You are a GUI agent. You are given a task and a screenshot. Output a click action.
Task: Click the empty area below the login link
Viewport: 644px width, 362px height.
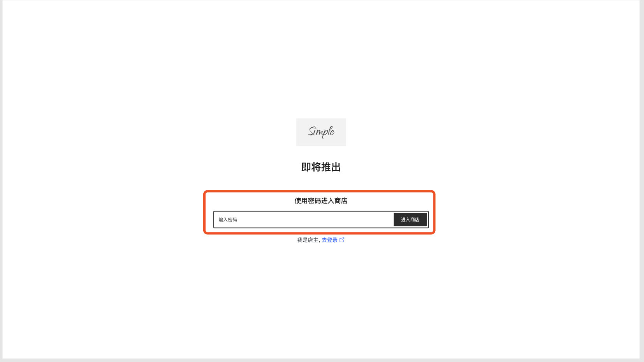[321, 300]
